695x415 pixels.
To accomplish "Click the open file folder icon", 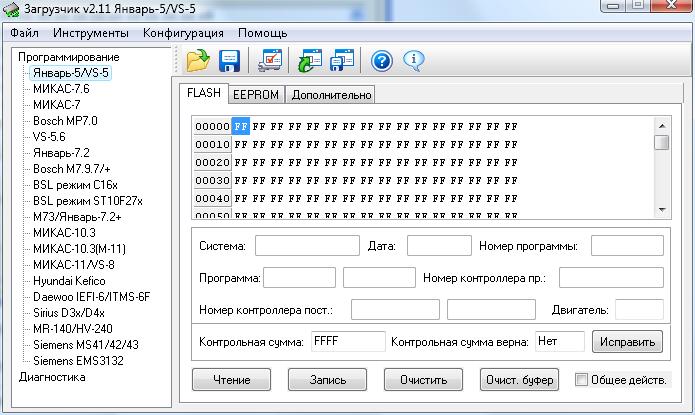I will (198, 60).
